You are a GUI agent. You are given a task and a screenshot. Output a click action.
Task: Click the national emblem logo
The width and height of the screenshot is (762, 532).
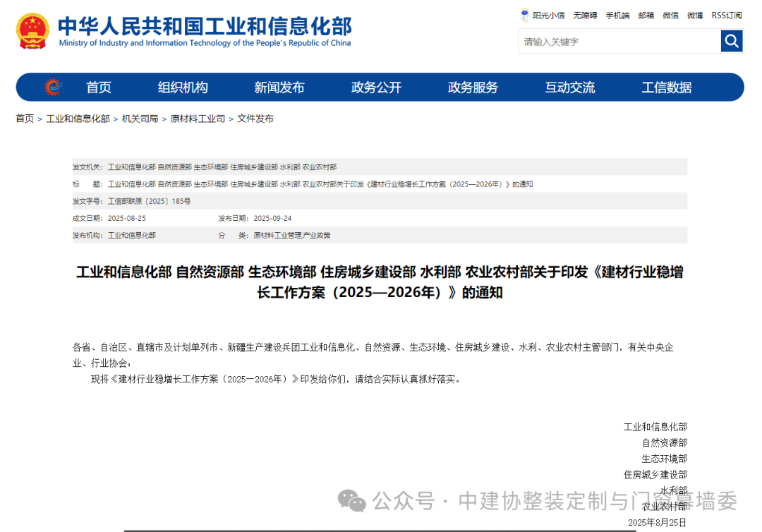[x=32, y=31]
